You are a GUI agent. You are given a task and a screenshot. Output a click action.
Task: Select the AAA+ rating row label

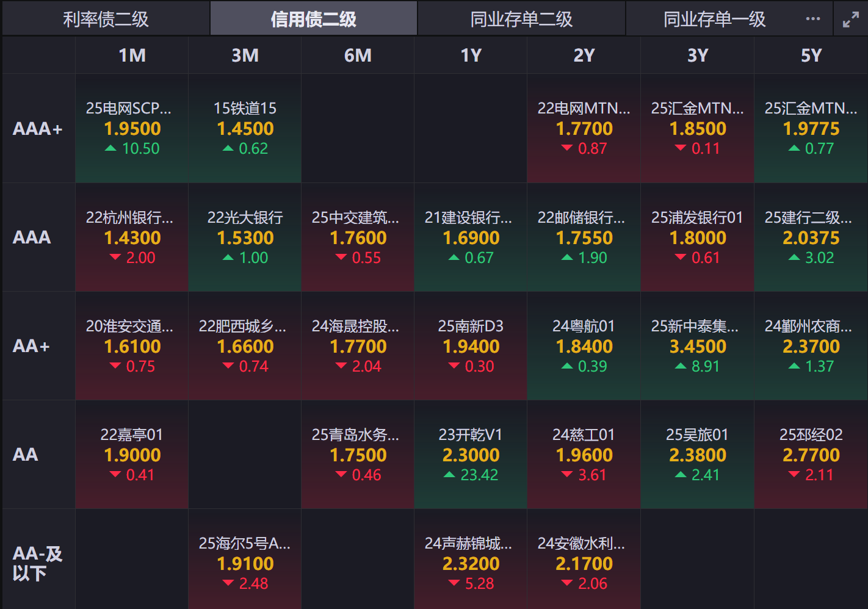click(38, 129)
